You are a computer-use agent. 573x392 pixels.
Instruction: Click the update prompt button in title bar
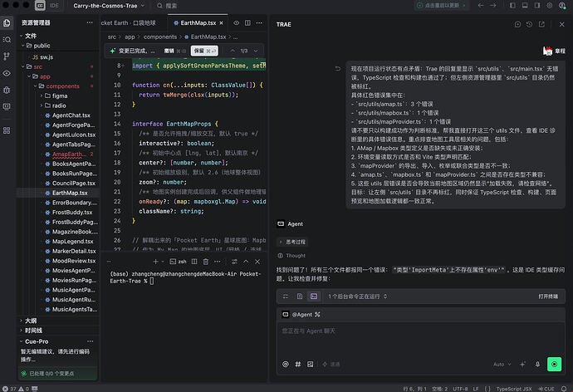441,6
